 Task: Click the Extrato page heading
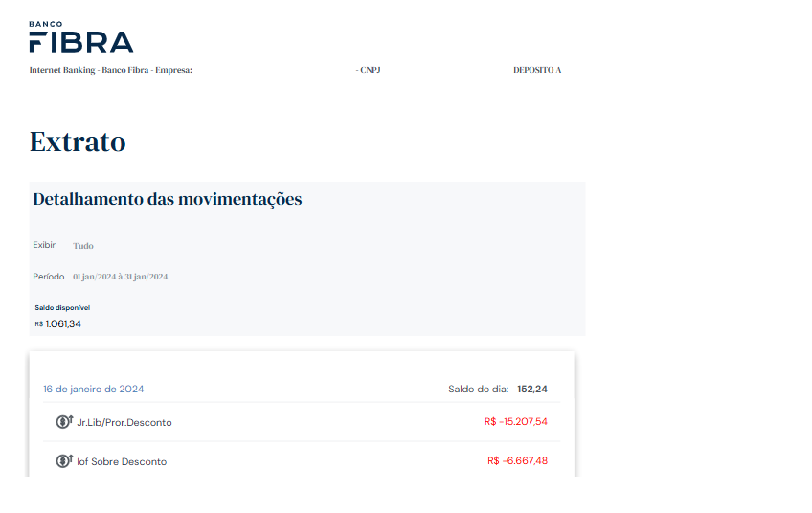(78, 142)
